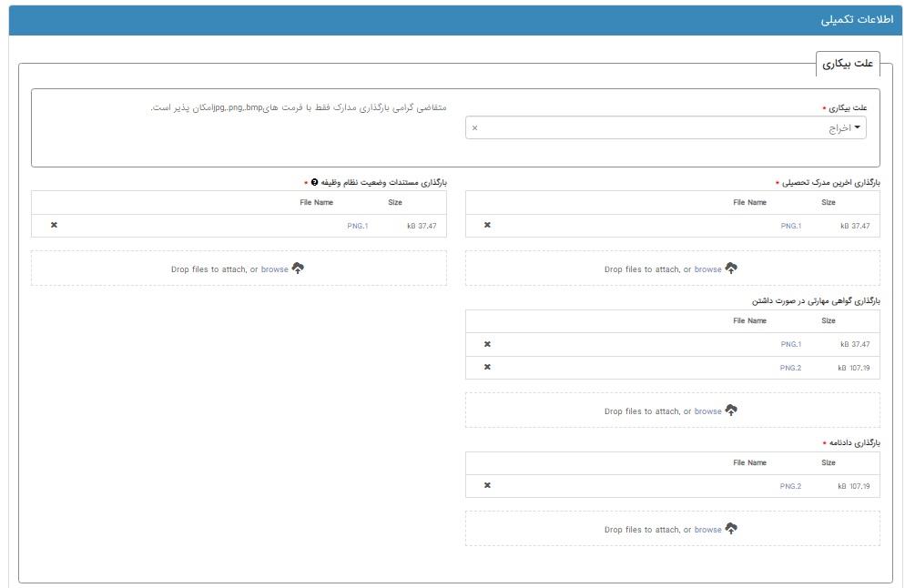Viewport: 905px width, 588px height.
Task: Select the علت بیکاری tab
Action: pyautogui.click(x=847, y=64)
